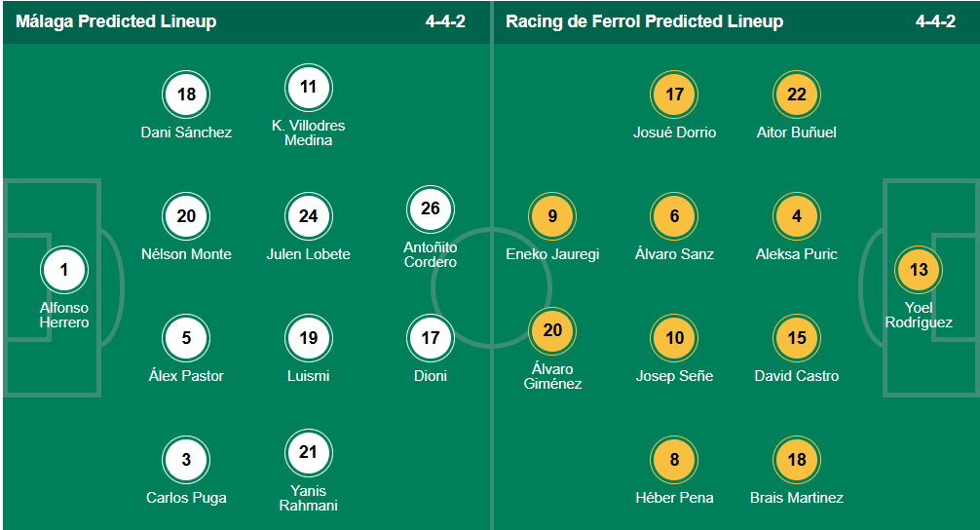
Task: Click Racing de Ferrol's 4-4-2 formation label
Action: point(935,21)
